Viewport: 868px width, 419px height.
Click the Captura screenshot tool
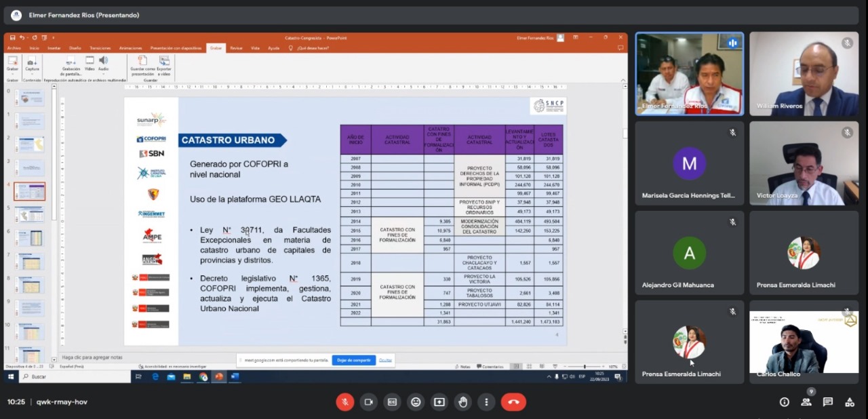point(32,64)
